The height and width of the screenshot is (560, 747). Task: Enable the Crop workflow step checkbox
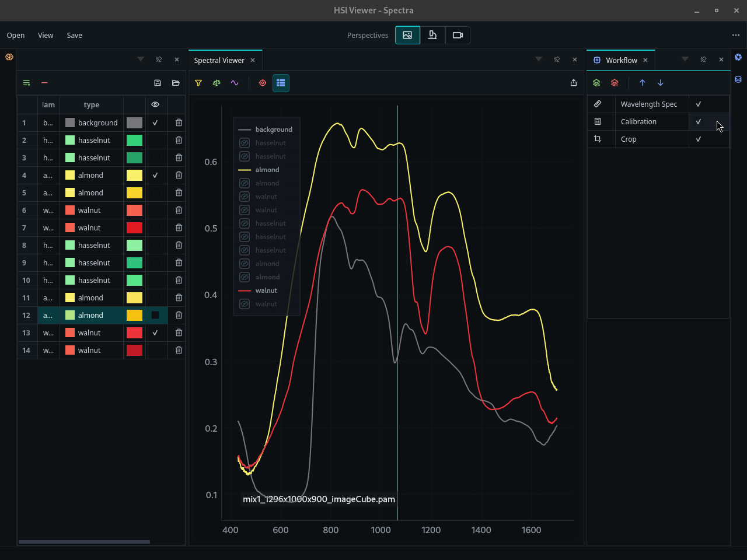point(699,139)
